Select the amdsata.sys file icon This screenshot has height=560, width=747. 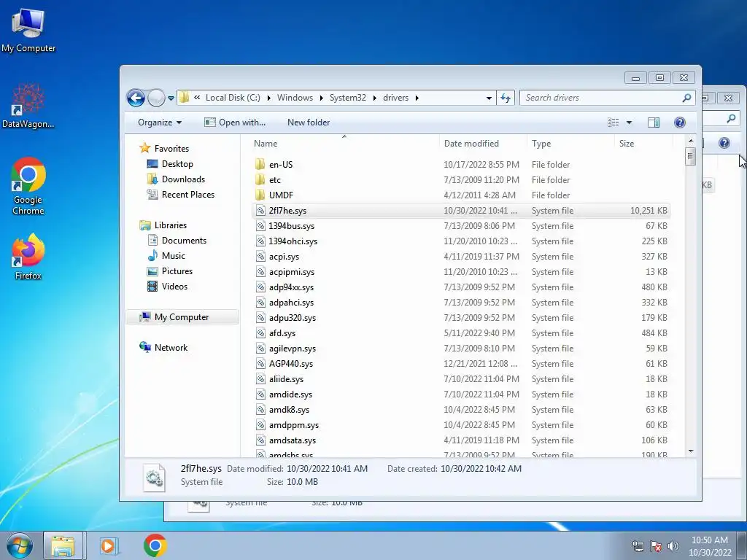[x=260, y=440]
